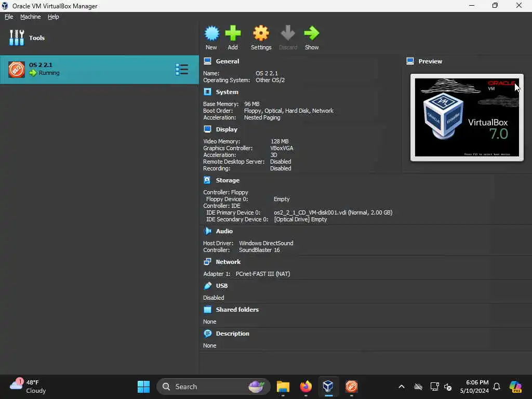Open the Shared folders heading link
Viewport: 532px width, 399px height.
click(x=237, y=310)
